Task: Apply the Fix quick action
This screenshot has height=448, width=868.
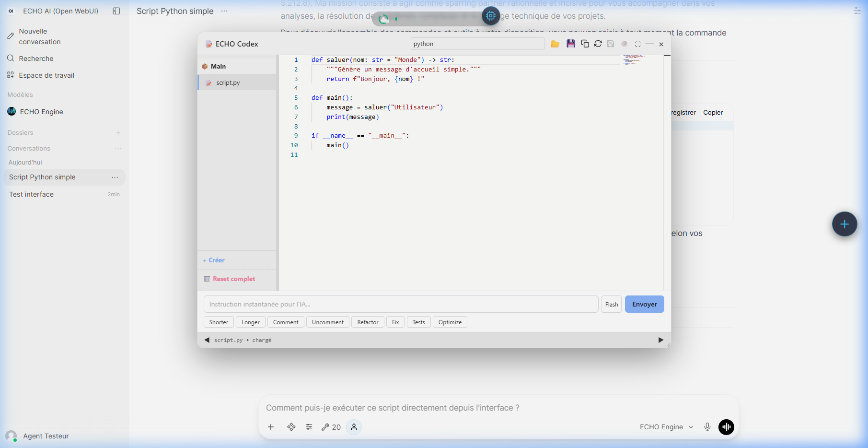Action: 395,322
